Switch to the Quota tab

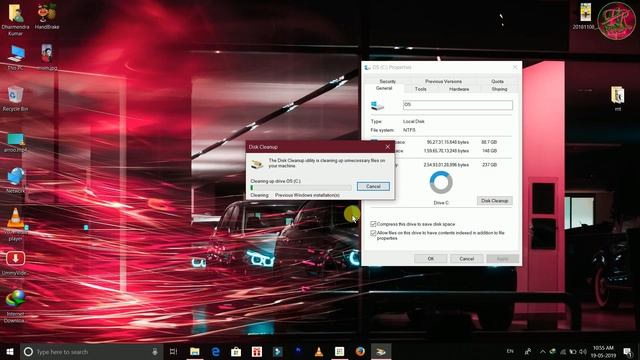pos(497,81)
